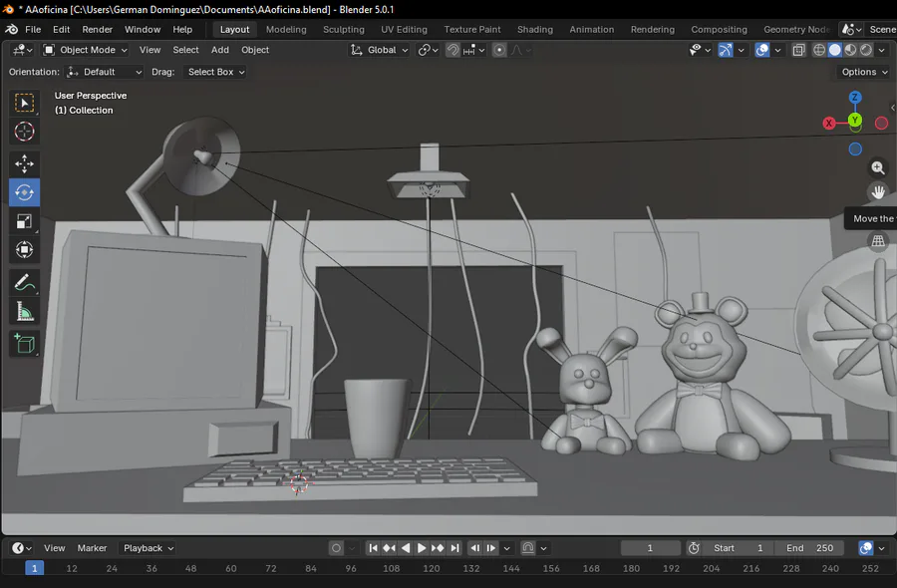Play the animation forward
897x588 pixels.
[421, 548]
